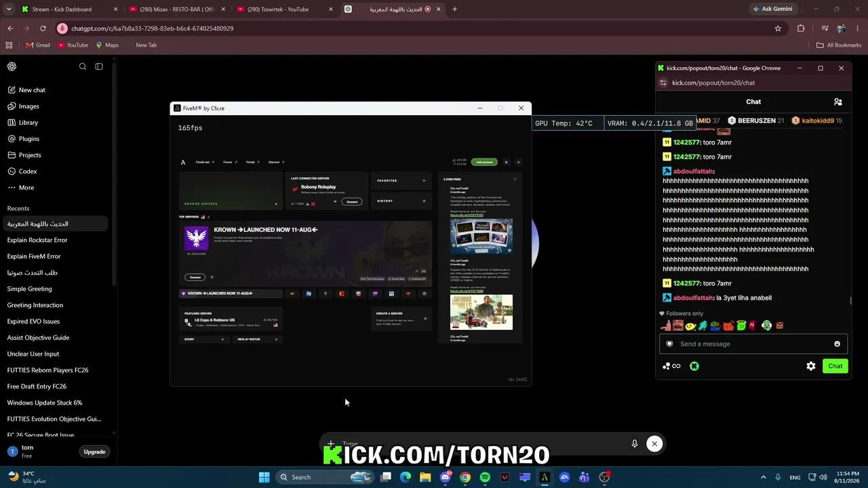The height and width of the screenshot is (488, 868).
Task: Type in the Kick "Send a message" field
Action: click(x=753, y=344)
